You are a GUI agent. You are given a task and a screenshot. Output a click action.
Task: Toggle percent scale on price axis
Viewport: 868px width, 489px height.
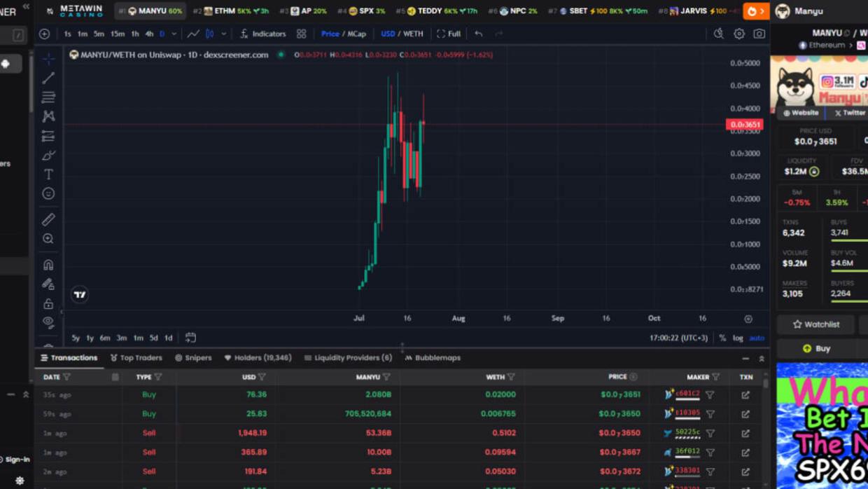722,338
